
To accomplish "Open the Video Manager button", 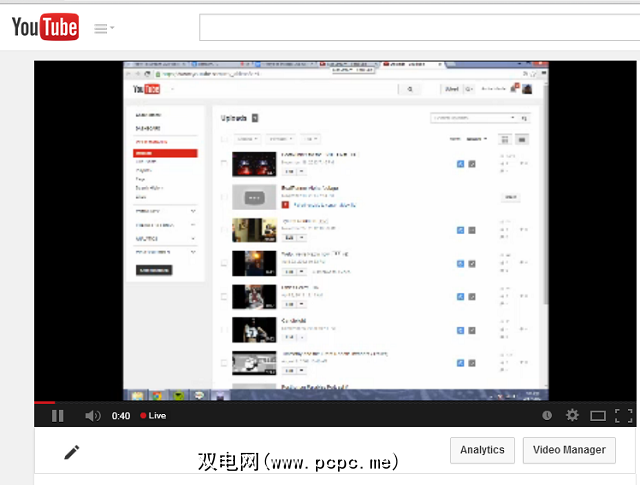I will [569, 450].
